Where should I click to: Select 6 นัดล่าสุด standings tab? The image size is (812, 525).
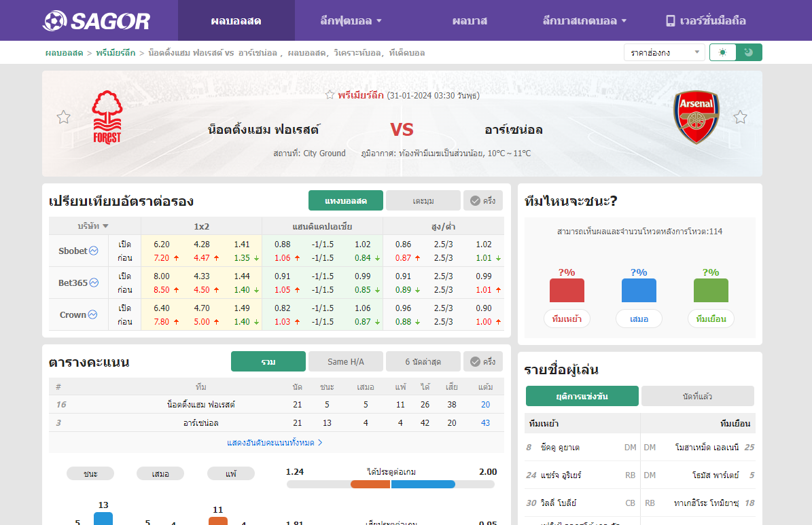click(x=423, y=361)
